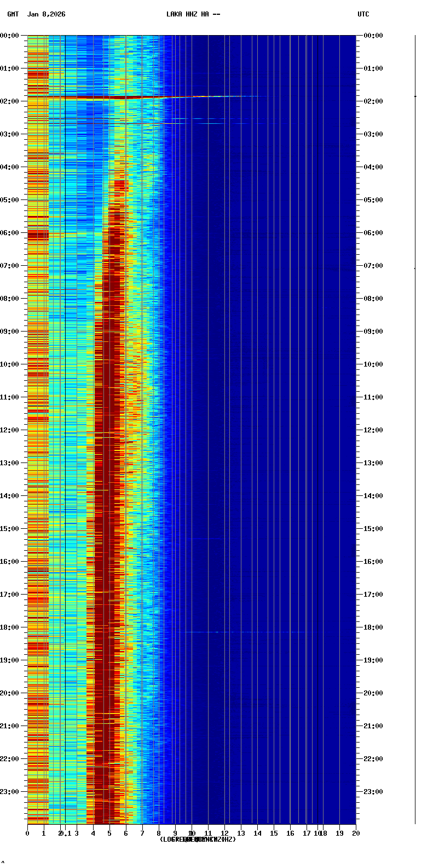Click the thin vertical bar right of the plot

point(415,427)
